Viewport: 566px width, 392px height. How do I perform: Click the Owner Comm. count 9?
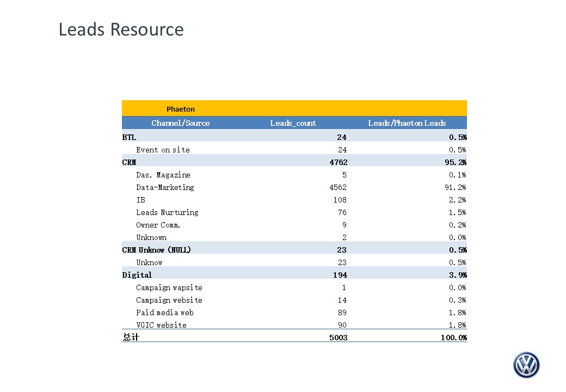(344, 225)
